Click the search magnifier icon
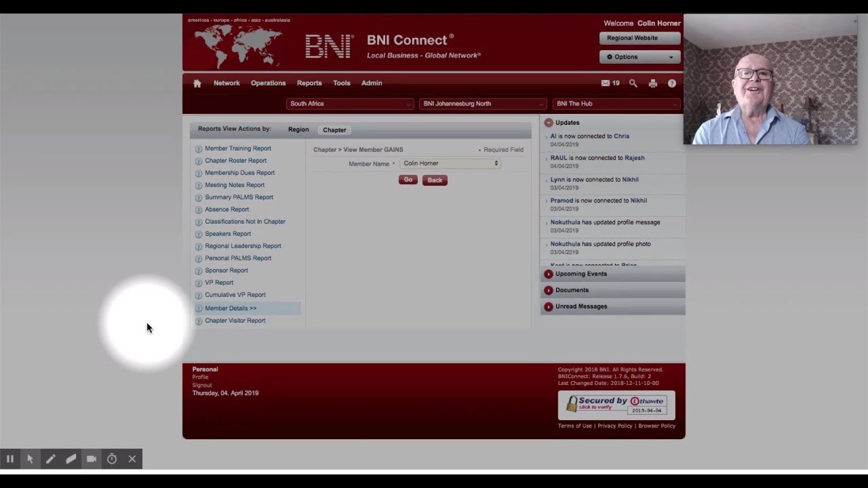 point(633,83)
